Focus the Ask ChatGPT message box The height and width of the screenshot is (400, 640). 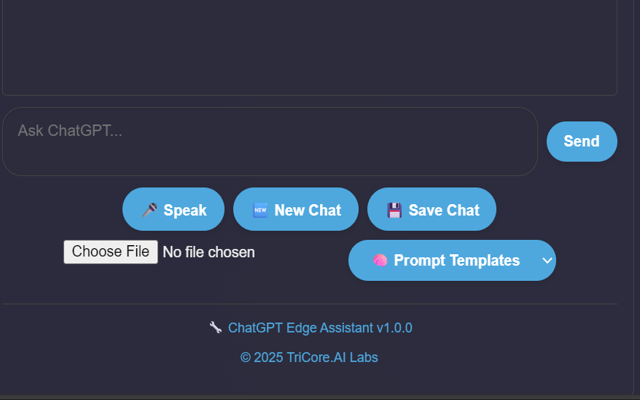coord(270,141)
